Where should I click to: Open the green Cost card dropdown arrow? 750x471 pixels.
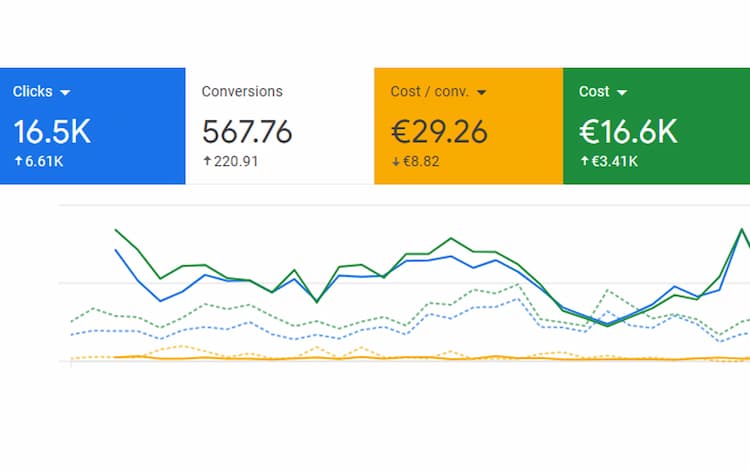(x=622, y=93)
